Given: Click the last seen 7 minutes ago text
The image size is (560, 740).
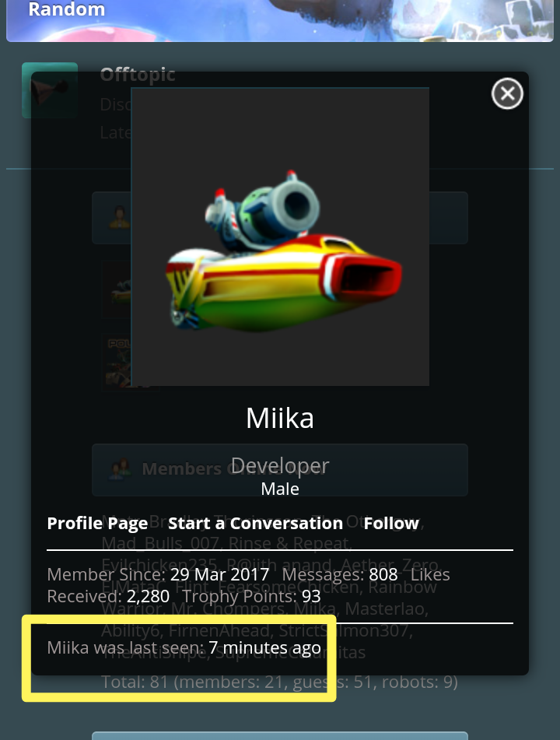Looking at the screenshot, I should pyautogui.click(x=264, y=647).
